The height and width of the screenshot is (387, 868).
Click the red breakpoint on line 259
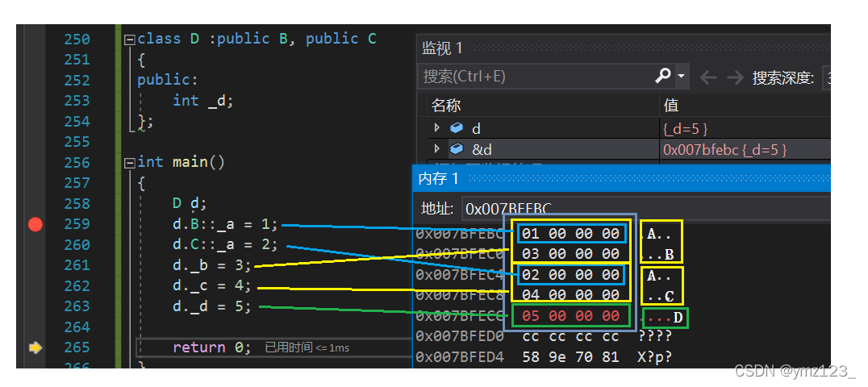(x=35, y=224)
